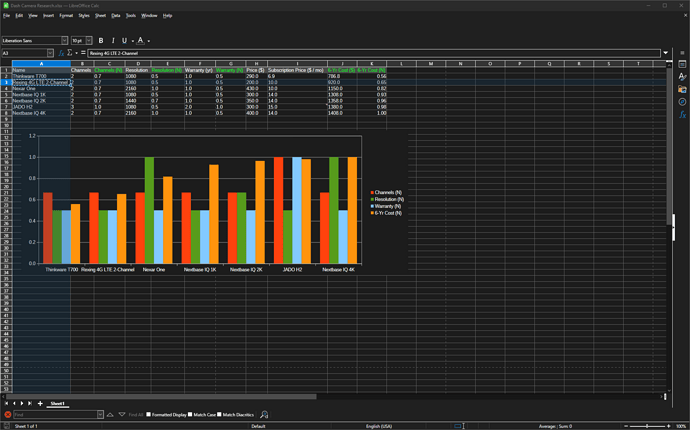Zoom in with plus icon
This screenshot has width=690, height=430.
668,426
